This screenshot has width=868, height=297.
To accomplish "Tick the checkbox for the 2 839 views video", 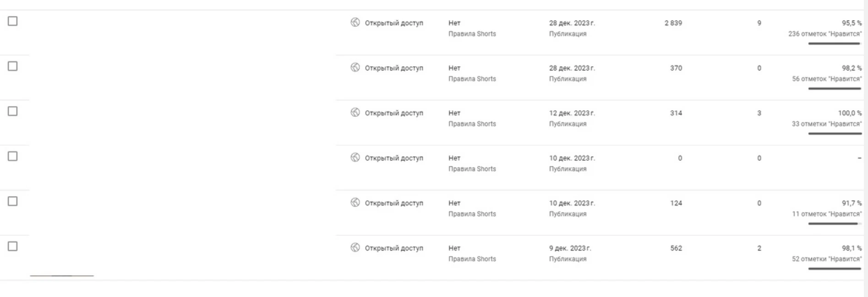I will point(13,21).
